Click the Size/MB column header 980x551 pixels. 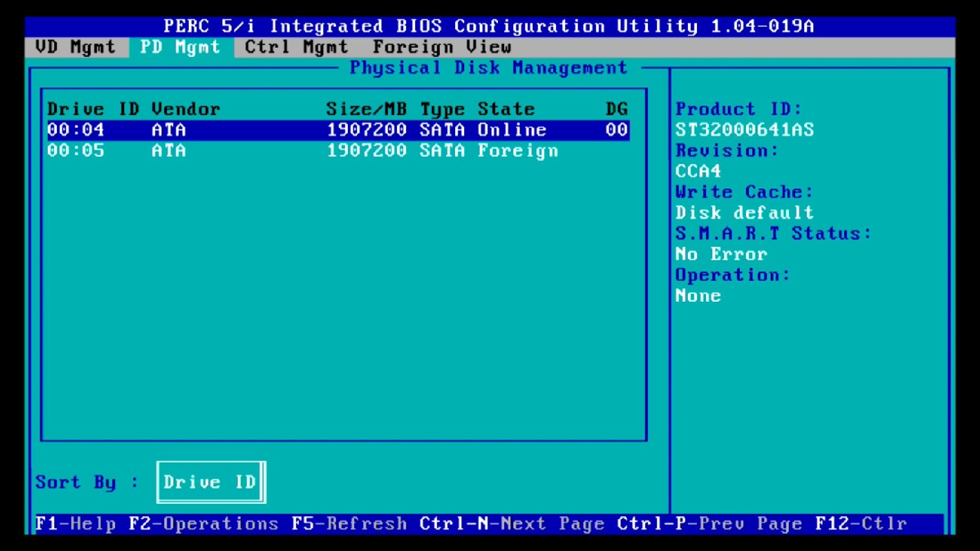366,108
